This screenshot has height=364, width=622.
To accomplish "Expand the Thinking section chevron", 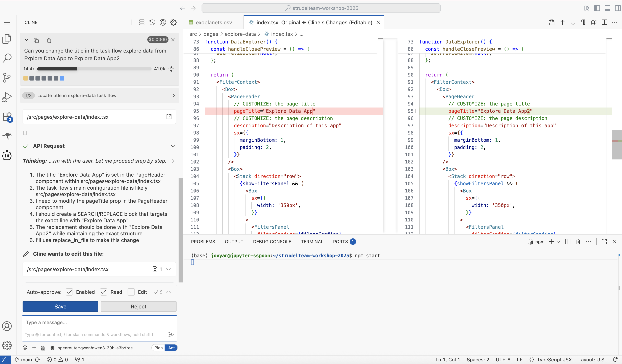I will click(173, 161).
